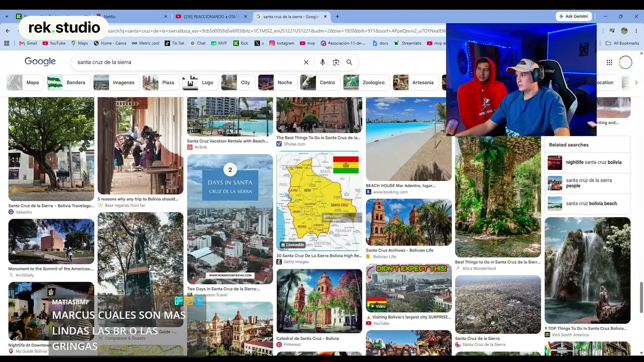The height and width of the screenshot is (362, 644).
Task: Open the docs bookmark
Action: (380, 43)
